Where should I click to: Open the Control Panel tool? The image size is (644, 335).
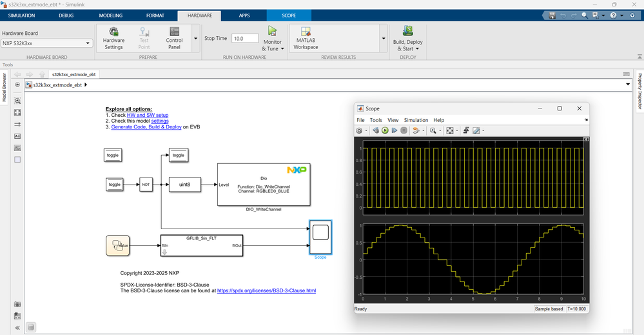point(174,38)
